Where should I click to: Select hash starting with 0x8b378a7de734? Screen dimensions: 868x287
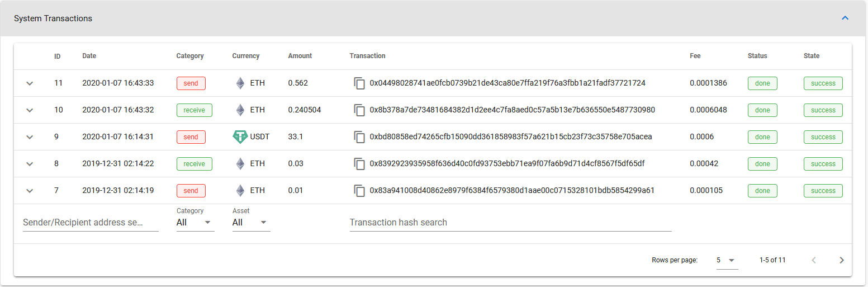(x=512, y=110)
